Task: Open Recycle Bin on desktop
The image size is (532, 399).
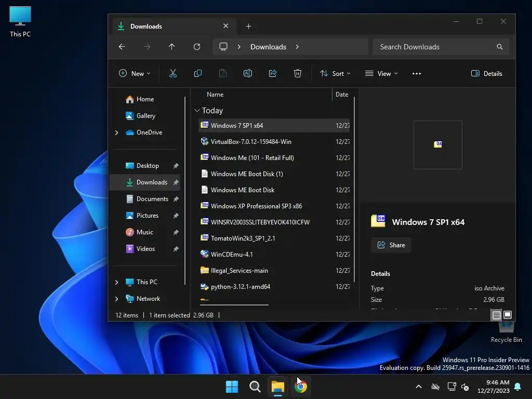Action: [506, 332]
